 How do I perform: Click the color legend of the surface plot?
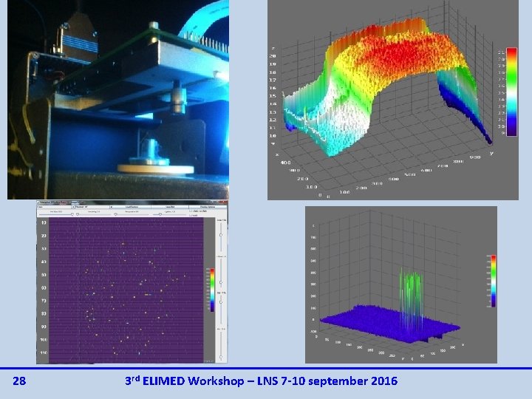511,92
